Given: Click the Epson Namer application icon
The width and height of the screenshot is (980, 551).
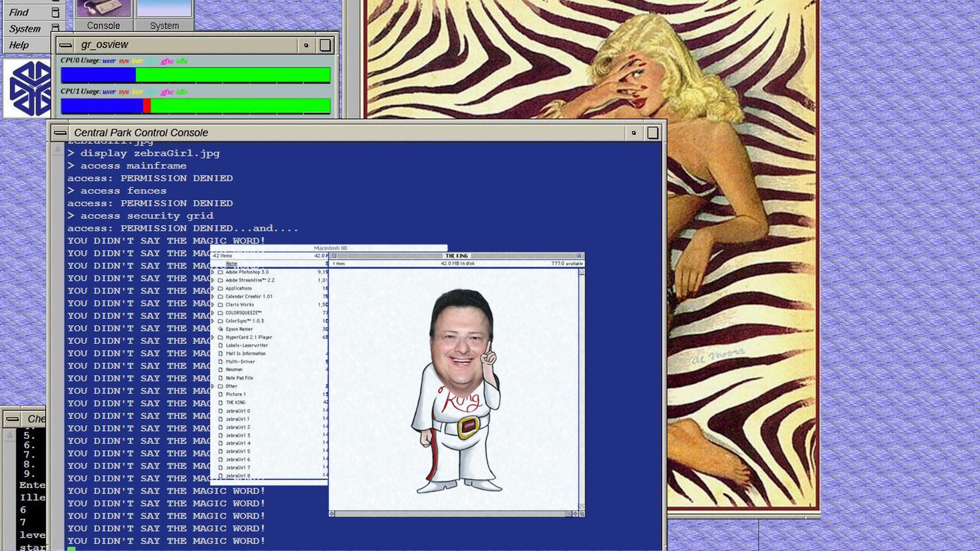Looking at the screenshot, I should (220, 329).
